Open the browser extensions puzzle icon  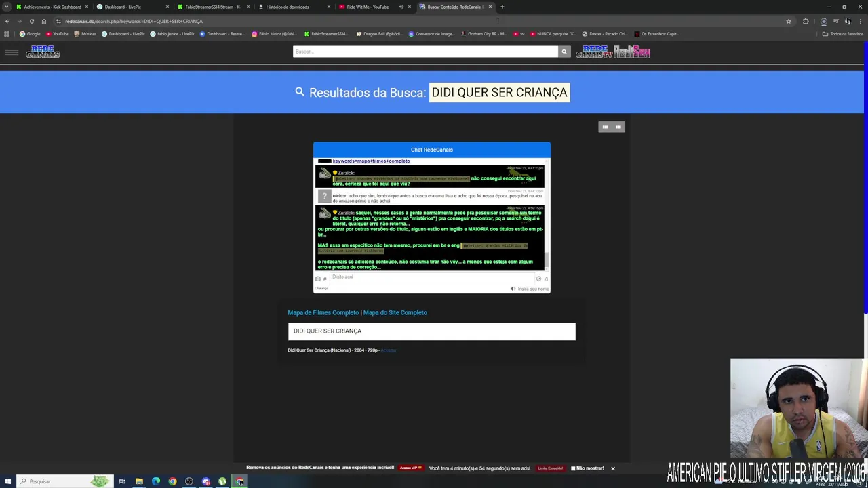point(806,21)
